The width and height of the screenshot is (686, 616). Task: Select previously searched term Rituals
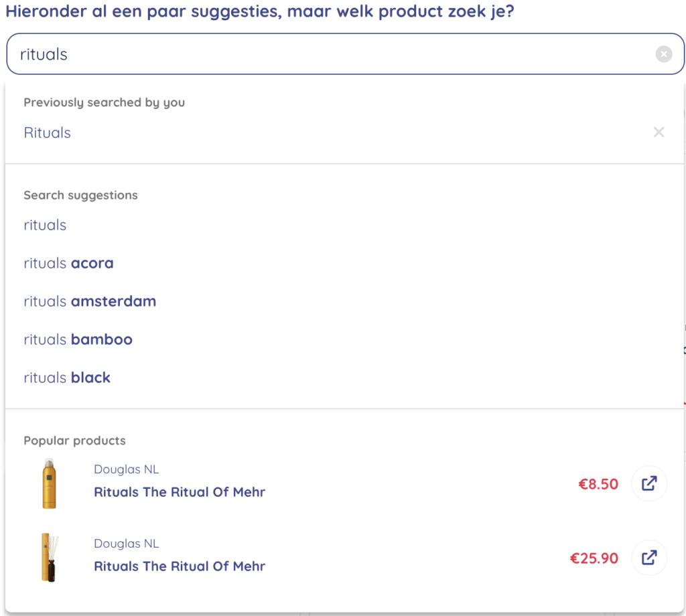coord(48,133)
